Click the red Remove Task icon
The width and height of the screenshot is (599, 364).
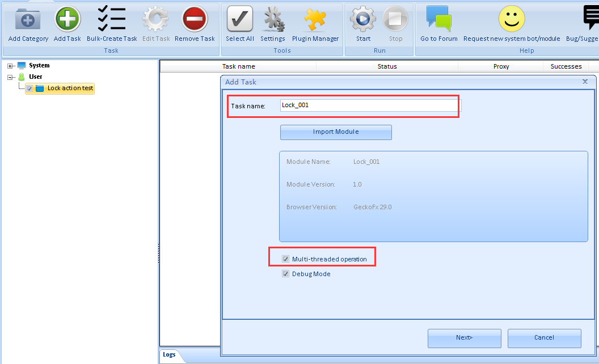tap(195, 20)
